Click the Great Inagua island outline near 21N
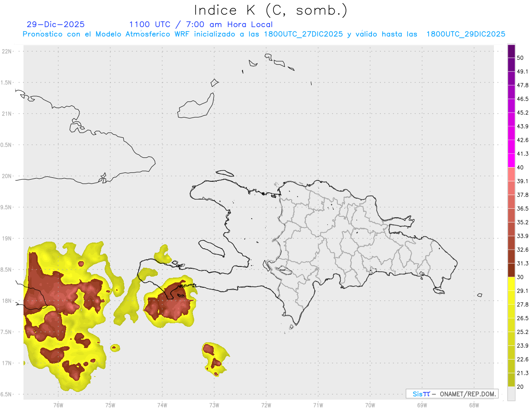Image resolution: width=532 pixels, height=411 pixels. click(196, 106)
